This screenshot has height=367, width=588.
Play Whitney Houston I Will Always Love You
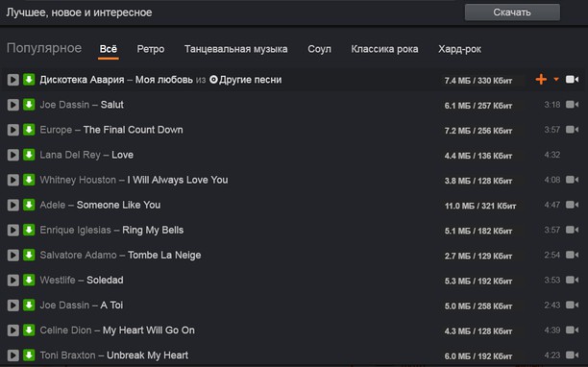pyautogui.click(x=13, y=180)
